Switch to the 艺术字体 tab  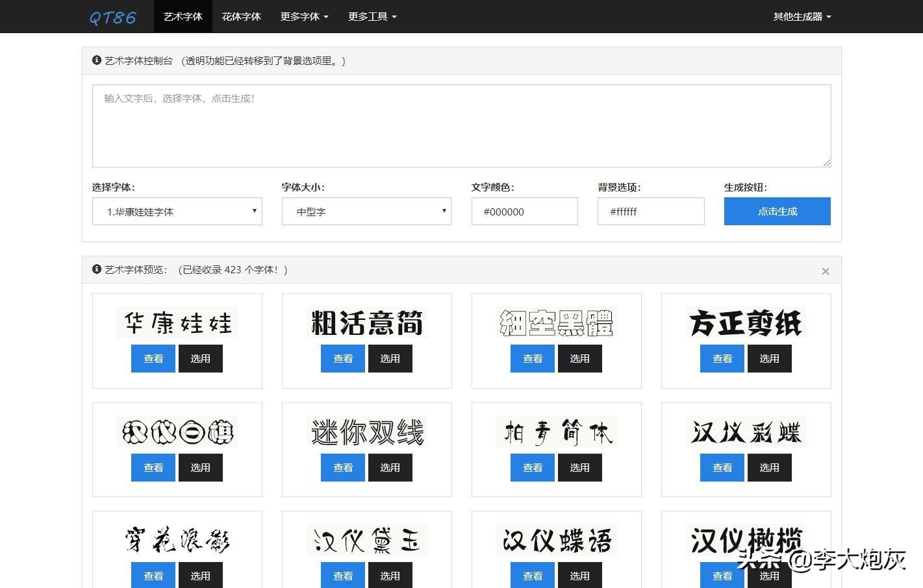tap(183, 16)
